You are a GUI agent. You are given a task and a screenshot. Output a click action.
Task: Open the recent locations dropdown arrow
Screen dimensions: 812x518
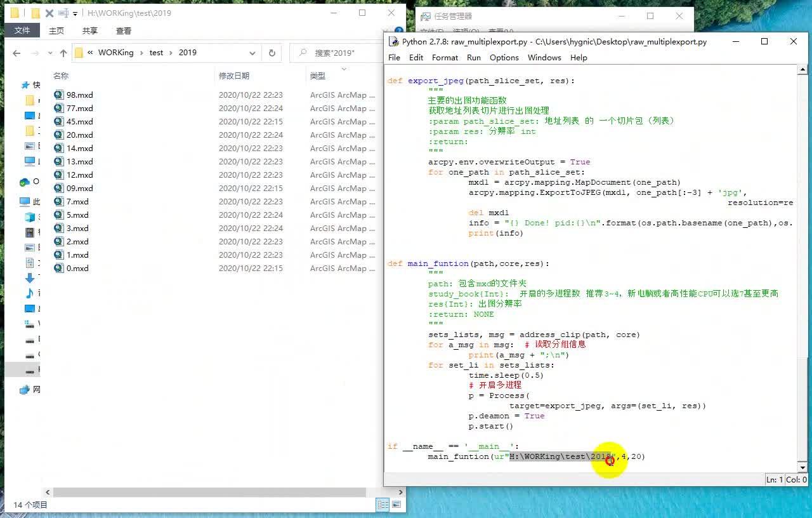(x=49, y=53)
